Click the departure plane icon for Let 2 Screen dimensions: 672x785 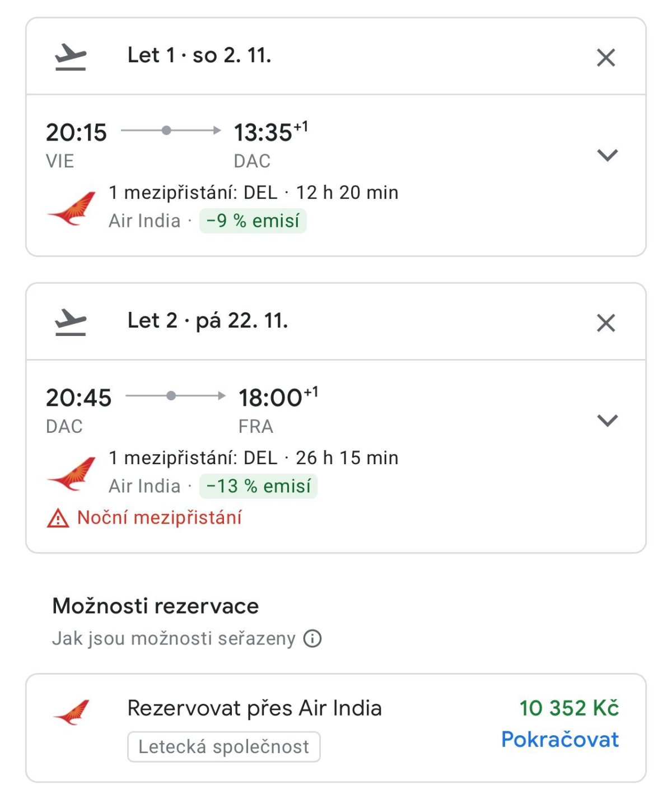pos(71,323)
